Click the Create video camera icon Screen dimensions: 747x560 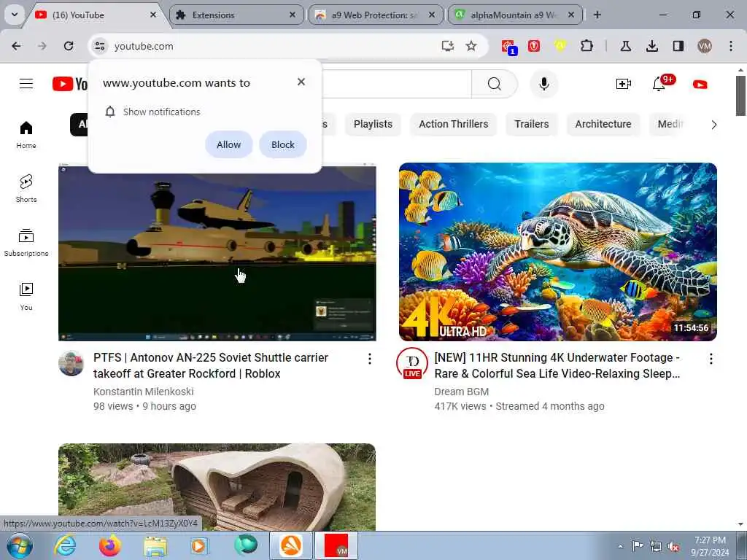[x=623, y=85]
